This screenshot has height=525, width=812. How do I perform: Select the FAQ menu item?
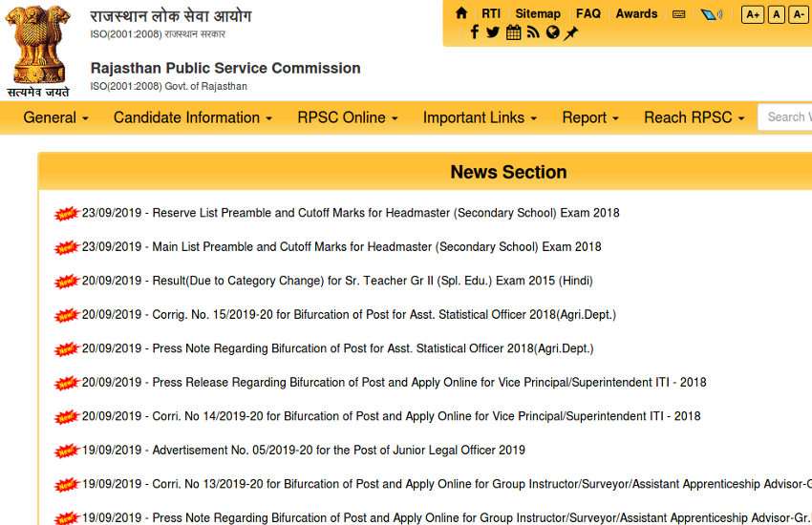click(588, 13)
